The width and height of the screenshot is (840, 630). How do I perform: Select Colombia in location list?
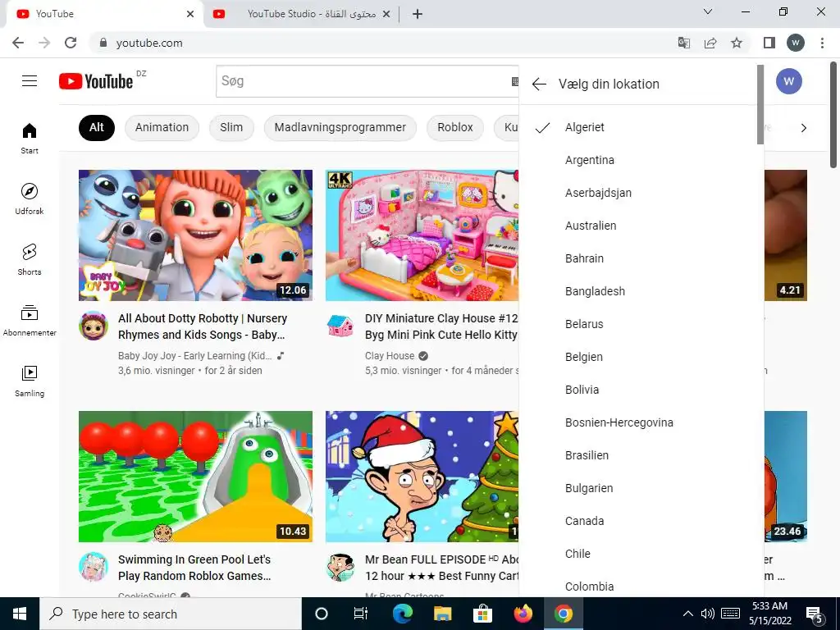pos(641,585)
